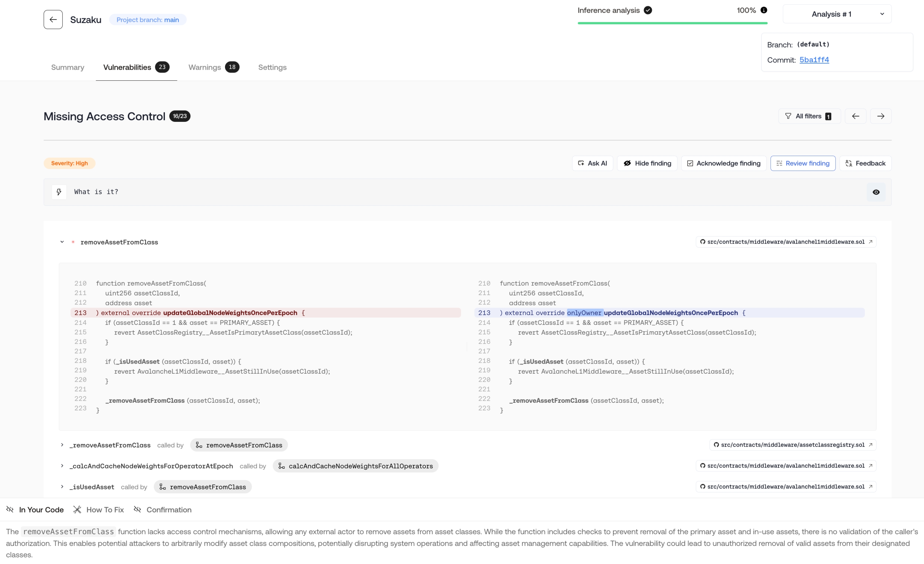
Task: Open the Analysis # 1 dropdown
Action: pyautogui.click(x=837, y=14)
